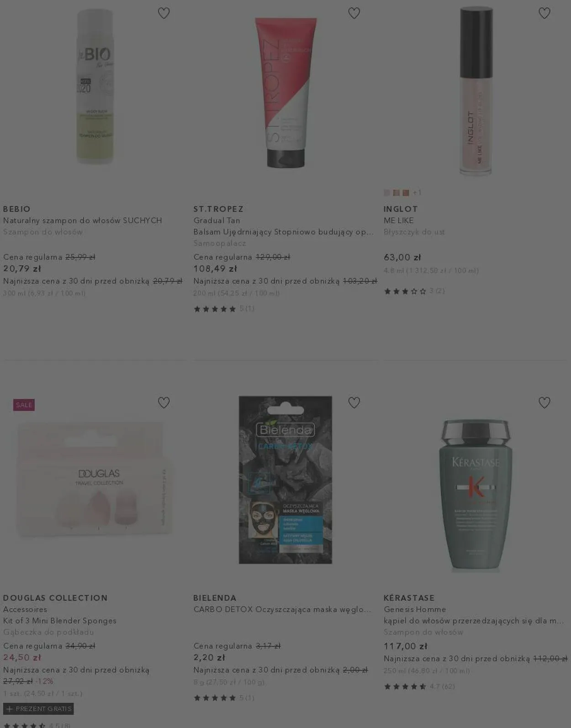
Task: Click the SALE badge on Douglas sponges
Action: (24, 405)
